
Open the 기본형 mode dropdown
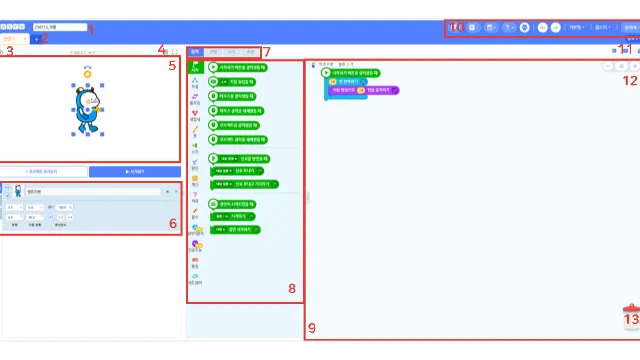(x=577, y=27)
